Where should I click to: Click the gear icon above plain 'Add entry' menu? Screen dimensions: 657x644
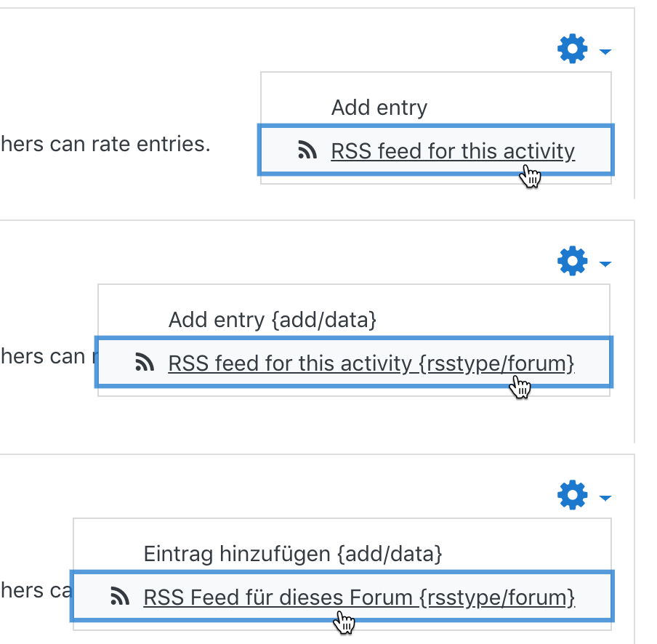click(573, 49)
